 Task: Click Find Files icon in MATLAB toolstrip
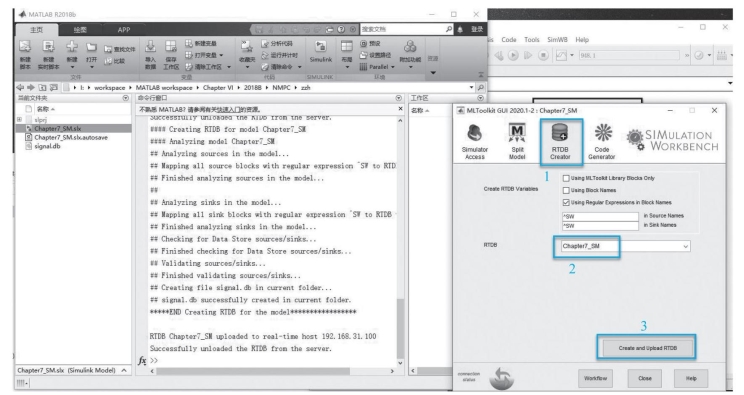(108, 49)
